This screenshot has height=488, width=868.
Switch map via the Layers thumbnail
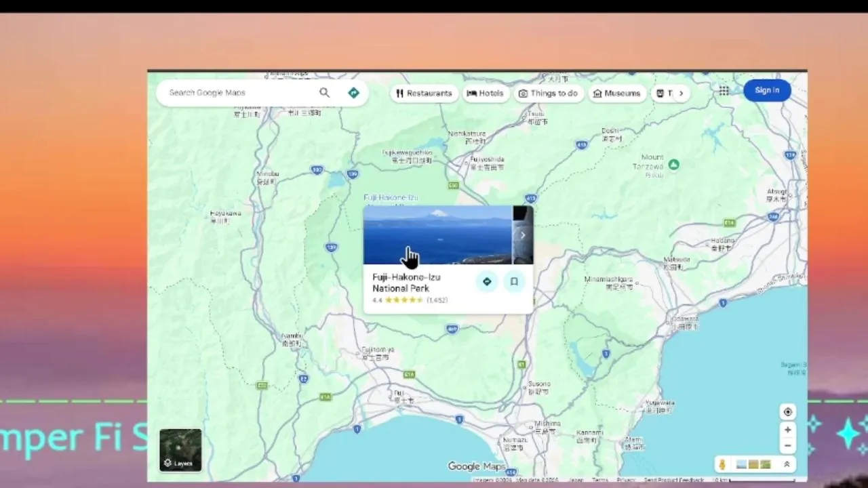point(180,450)
